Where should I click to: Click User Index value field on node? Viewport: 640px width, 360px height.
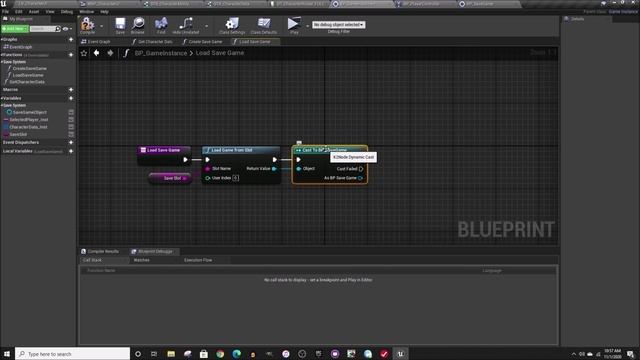pos(236,178)
